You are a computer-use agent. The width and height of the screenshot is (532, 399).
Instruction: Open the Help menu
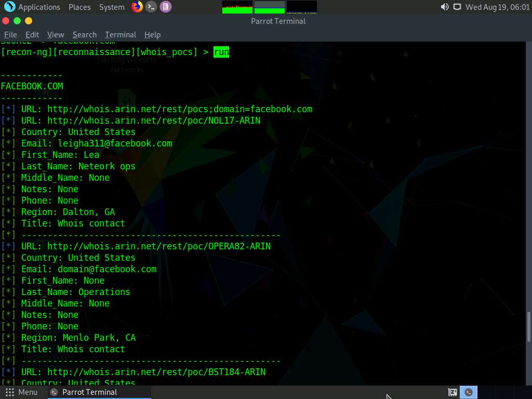pos(152,35)
